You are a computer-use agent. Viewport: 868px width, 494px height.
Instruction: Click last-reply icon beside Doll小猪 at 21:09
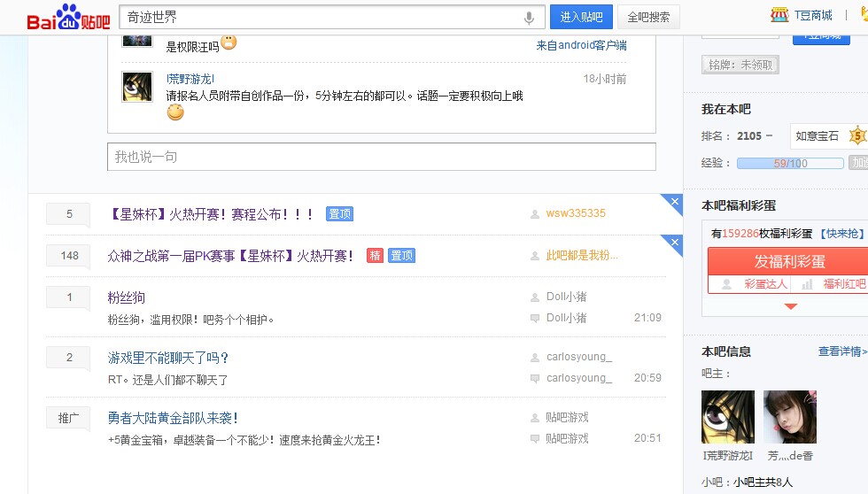point(535,318)
